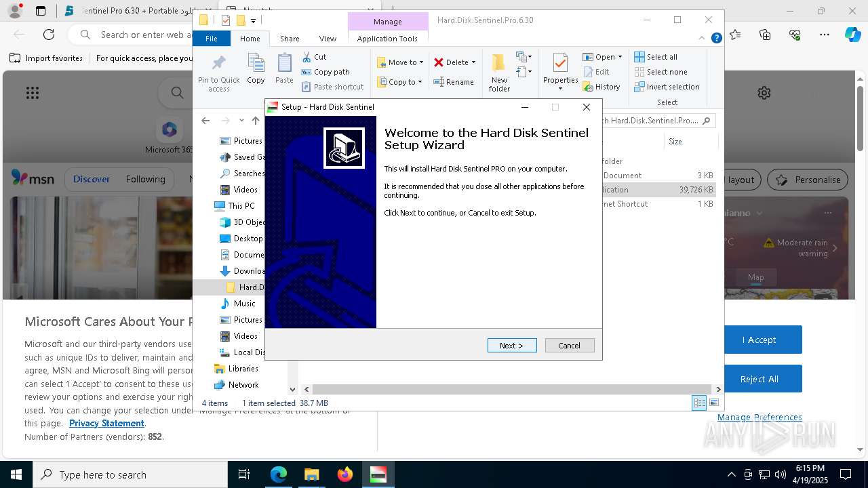Go up one folder level in Explorer
The height and width of the screenshot is (488, 868).
256,121
